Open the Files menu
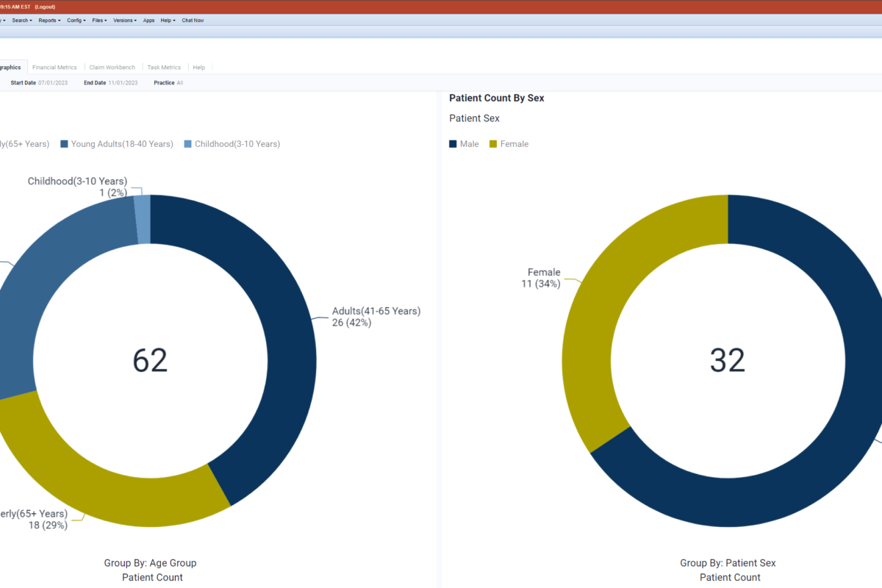 (100, 21)
